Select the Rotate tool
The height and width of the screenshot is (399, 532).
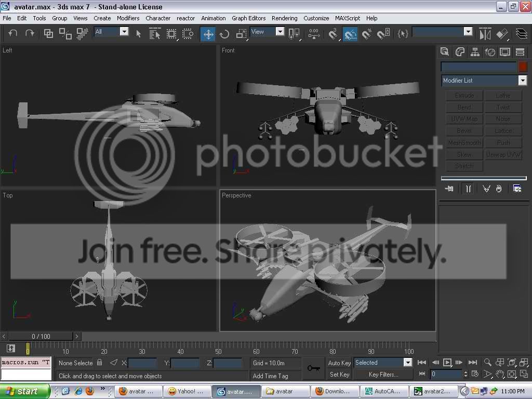click(224, 34)
